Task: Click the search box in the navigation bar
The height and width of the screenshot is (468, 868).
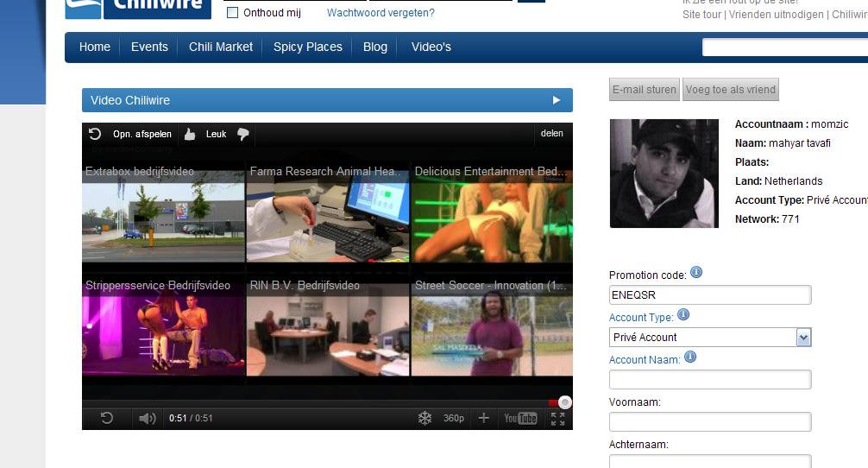Action: click(x=785, y=47)
